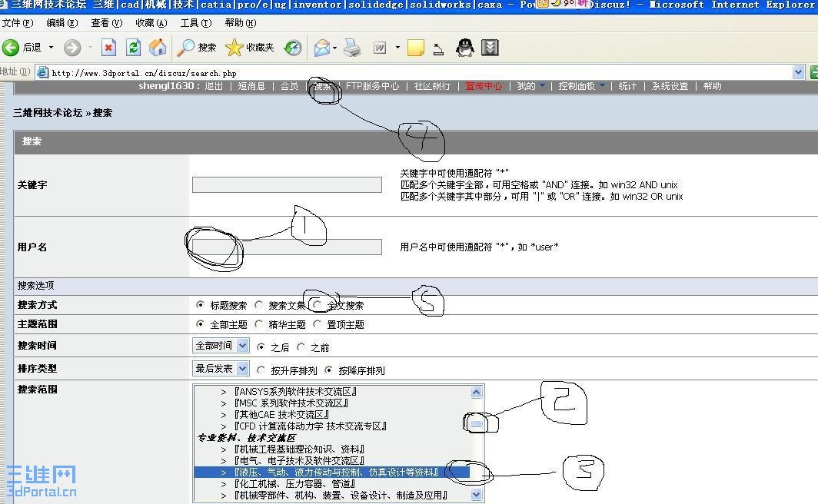Open the 短消息 link
This screenshot has width=818, height=504.
pyautogui.click(x=251, y=86)
